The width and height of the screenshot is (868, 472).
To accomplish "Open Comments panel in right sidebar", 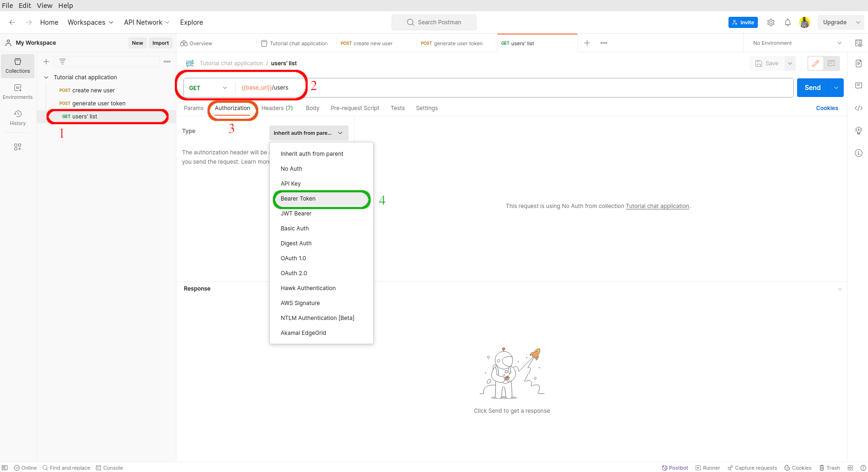I will click(x=859, y=86).
